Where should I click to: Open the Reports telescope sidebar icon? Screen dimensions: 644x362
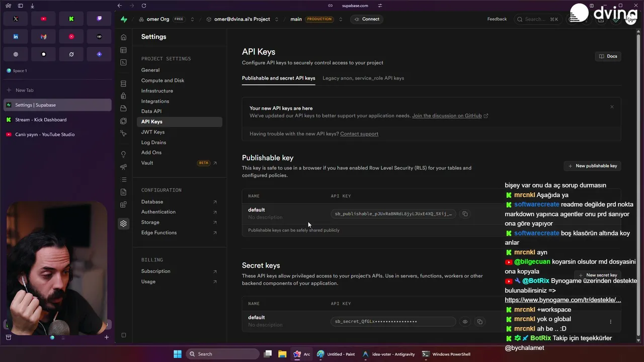tap(123, 167)
